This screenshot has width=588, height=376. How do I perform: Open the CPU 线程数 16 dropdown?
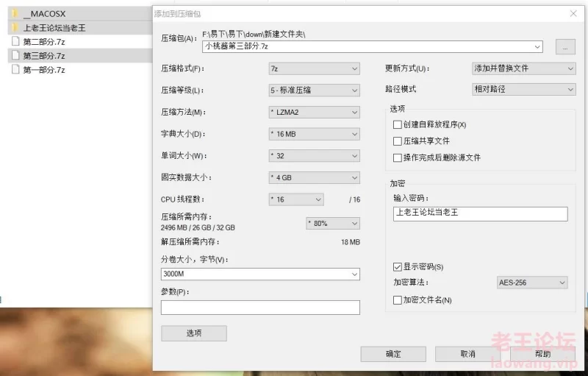[x=296, y=199]
